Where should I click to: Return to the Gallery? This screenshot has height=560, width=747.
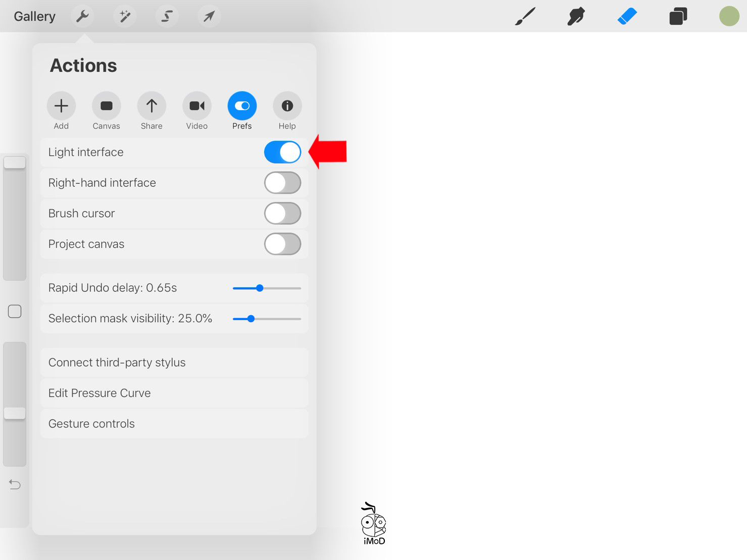point(34,16)
